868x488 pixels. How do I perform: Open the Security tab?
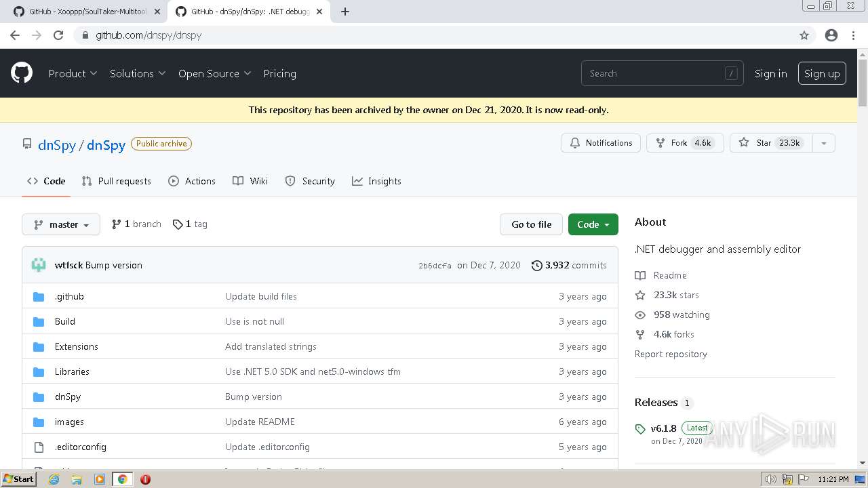click(310, 181)
